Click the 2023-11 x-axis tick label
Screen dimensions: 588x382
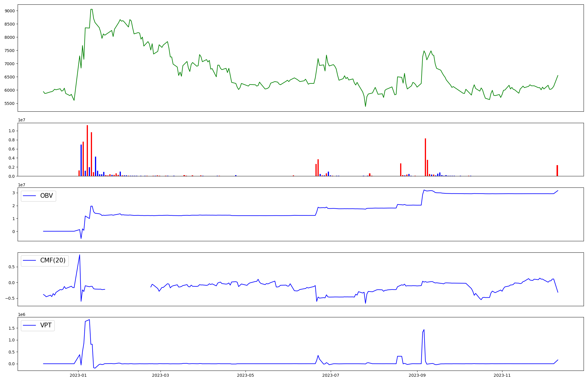(502, 375)
